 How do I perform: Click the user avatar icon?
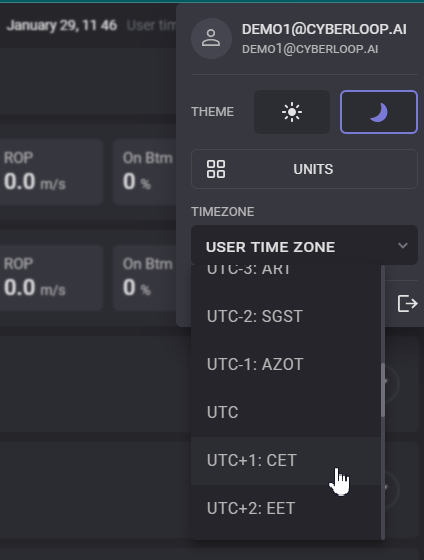pyautogui.click(x=211, y=39)
